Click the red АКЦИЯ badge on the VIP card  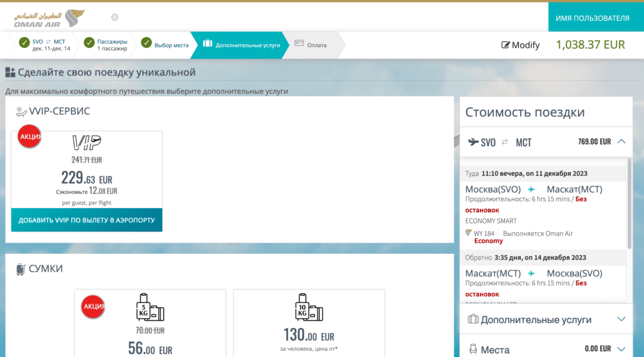[30, 136]
